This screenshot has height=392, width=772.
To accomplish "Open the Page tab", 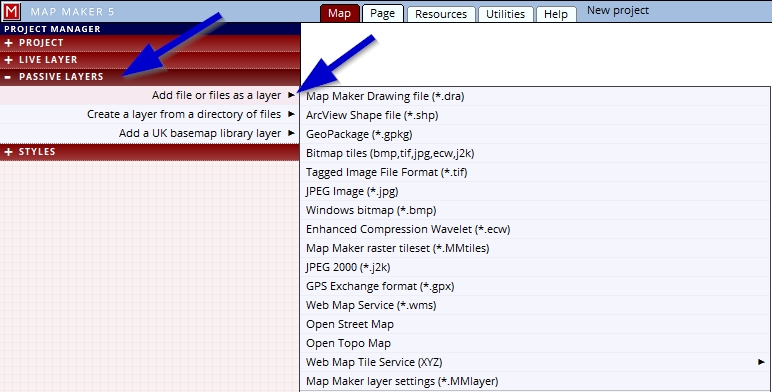I will (x=383, y=13).
